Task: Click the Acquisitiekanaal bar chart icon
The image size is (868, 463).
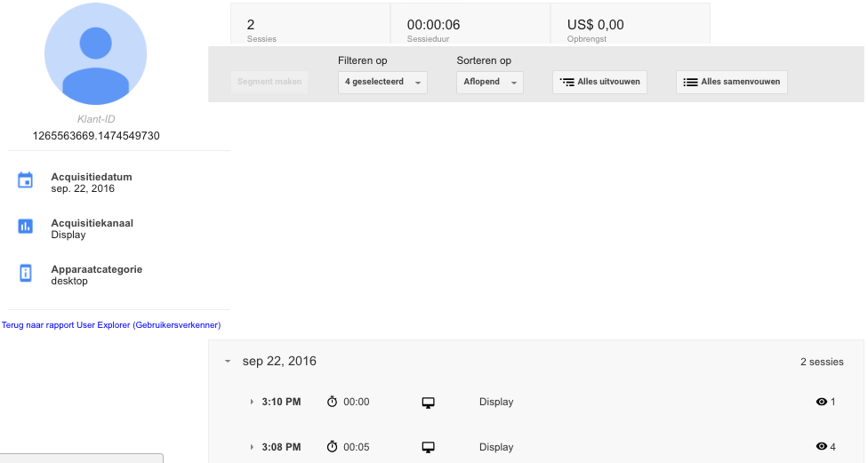Action: (26, 227)
